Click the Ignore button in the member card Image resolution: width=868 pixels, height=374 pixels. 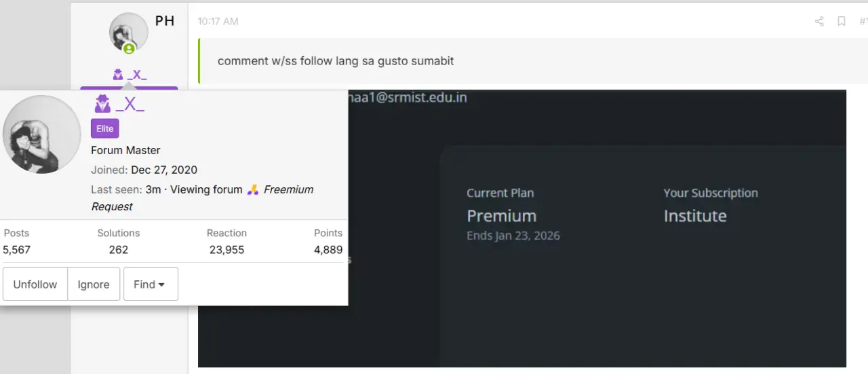coord(94,284)
